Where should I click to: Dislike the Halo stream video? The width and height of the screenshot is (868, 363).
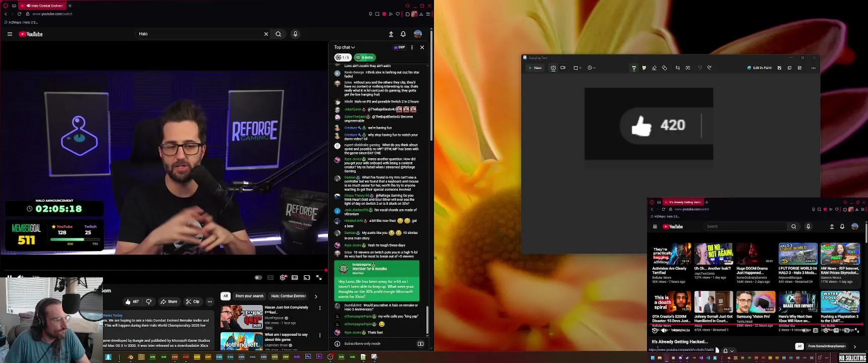(x=149, y=301)
